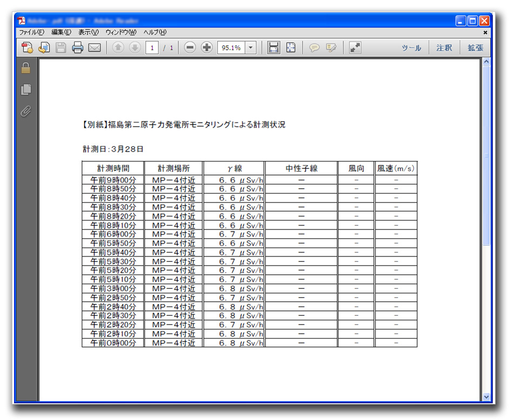Click the security lock icon in sidebar
509x420 pixels.
[x=25, y=68]
